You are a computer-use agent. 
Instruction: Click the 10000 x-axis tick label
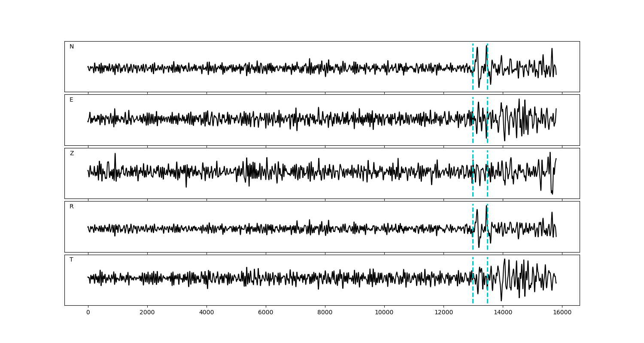[384, 313]
